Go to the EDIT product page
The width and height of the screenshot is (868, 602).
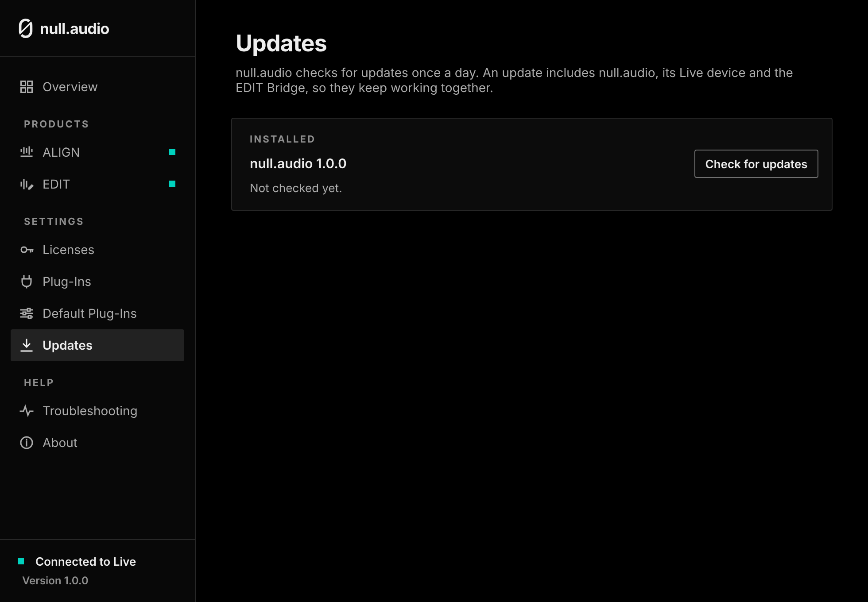(x=97, y=184)
